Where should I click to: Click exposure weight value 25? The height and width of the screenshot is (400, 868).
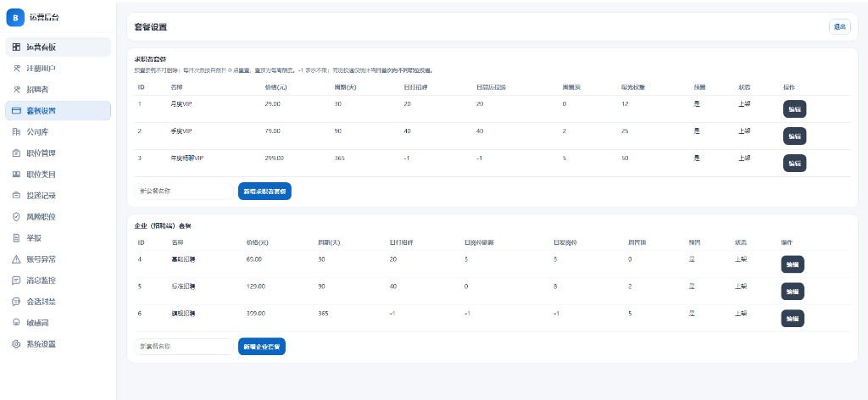pos(625,131)
